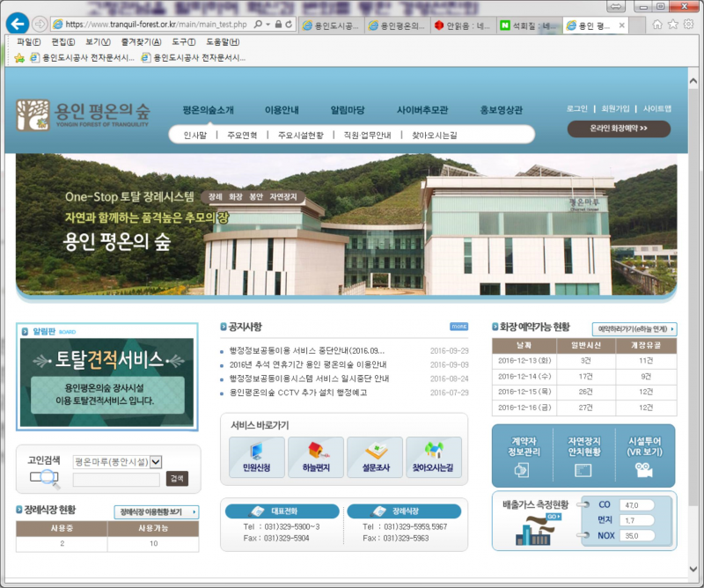The image size is (704, 588).
Task: Click the 고인검색 name input field
Action: [116, 480]
